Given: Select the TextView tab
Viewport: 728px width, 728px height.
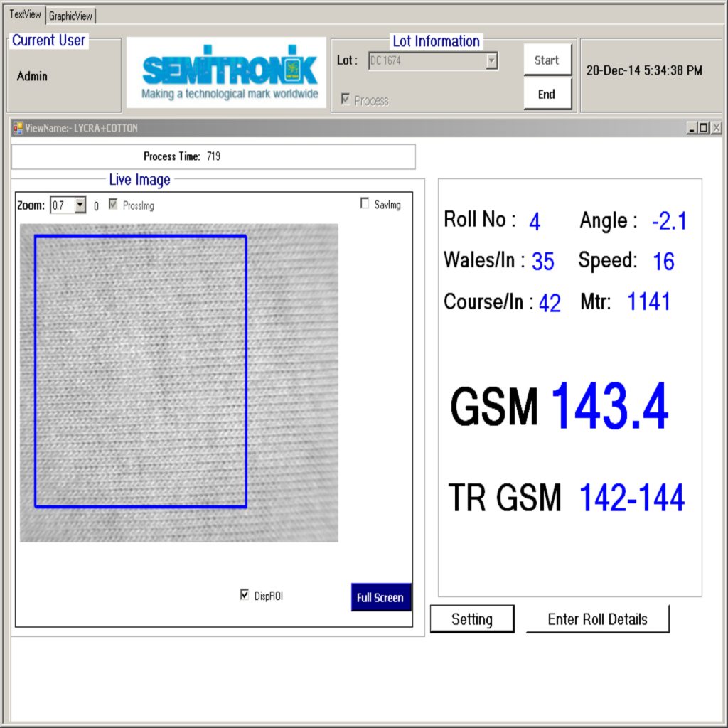Looking at the screenshot, I should point(25,15).
